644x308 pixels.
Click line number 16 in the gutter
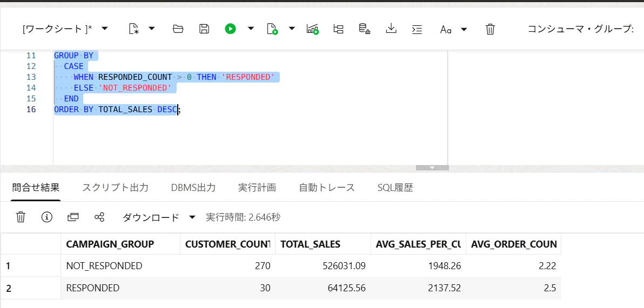point(31,109)
